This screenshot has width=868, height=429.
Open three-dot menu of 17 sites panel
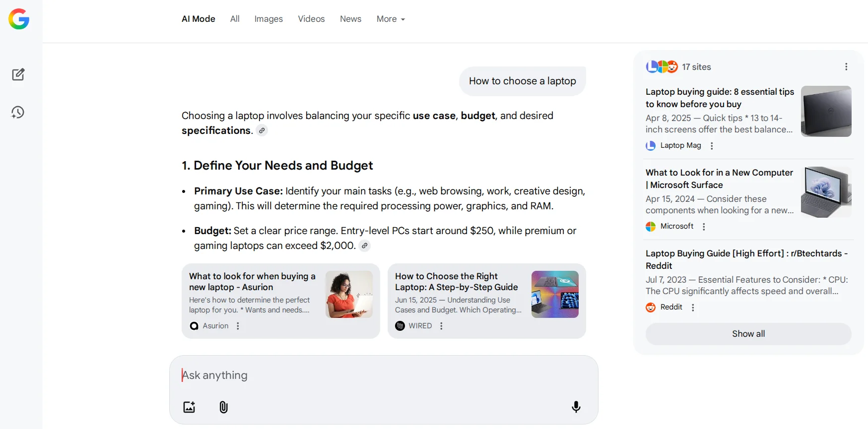click(x=846, y=66)
